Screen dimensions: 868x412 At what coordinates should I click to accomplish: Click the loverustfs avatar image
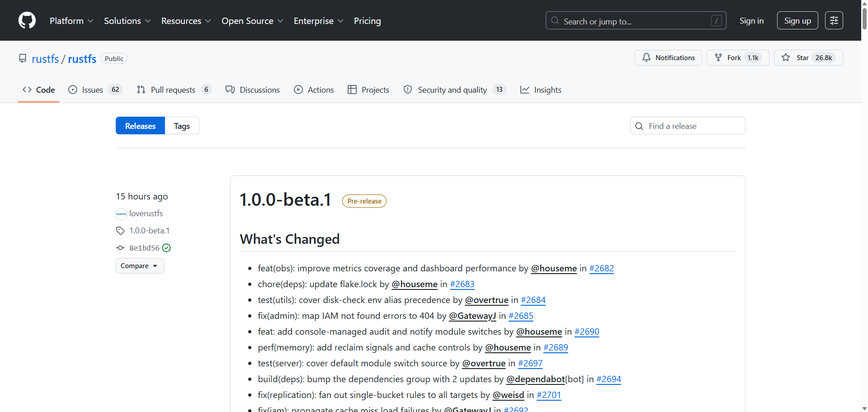pos(121,213)
